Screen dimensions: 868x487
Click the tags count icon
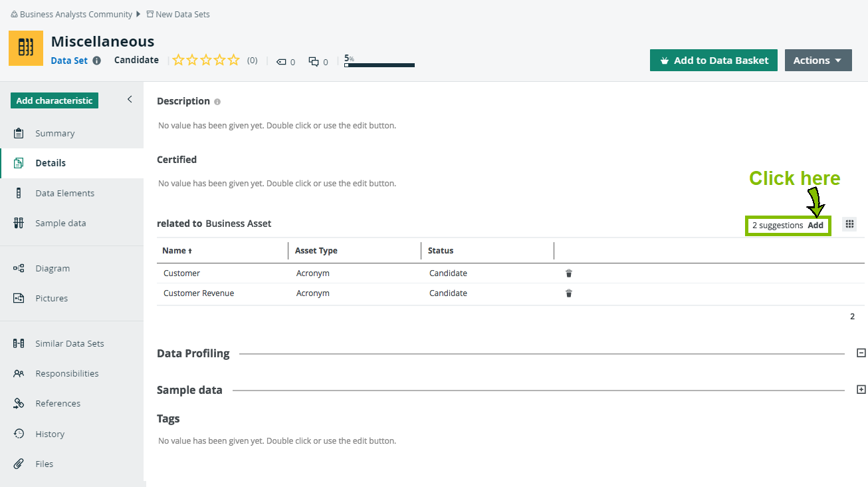tap(281, 61)
